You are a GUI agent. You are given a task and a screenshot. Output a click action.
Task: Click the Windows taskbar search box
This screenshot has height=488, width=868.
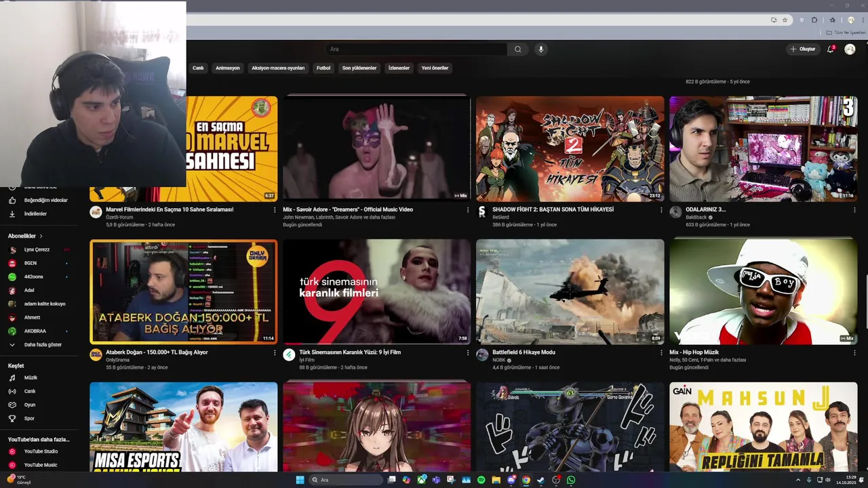(x=346, y=480)
